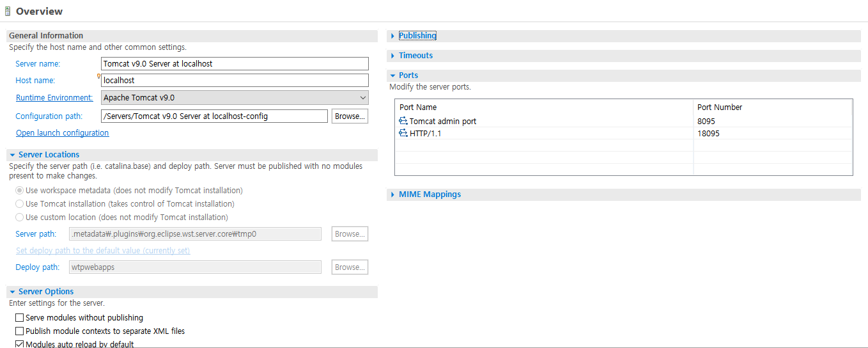Image resolution: width=868 pixels, height=348 pixels.
Task: Click the Deploy path wtpwebapps field
Action: (x=195, y=267)
